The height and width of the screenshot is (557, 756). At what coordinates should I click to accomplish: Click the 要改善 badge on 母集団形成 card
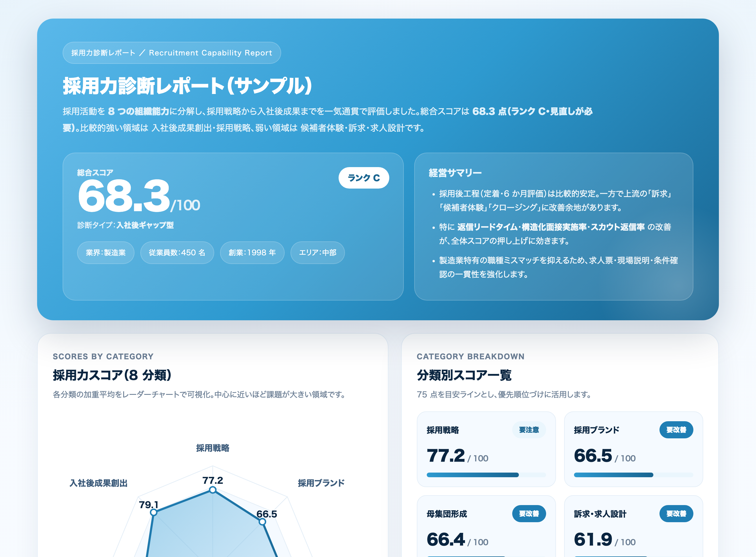tap(529, 513)
